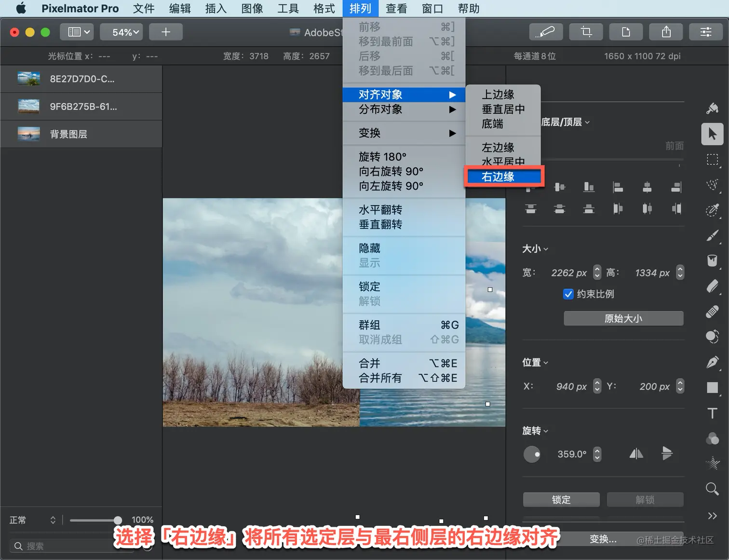Open the 文件 menu in menu bar
Screen dimensions: 729x560
144,9
